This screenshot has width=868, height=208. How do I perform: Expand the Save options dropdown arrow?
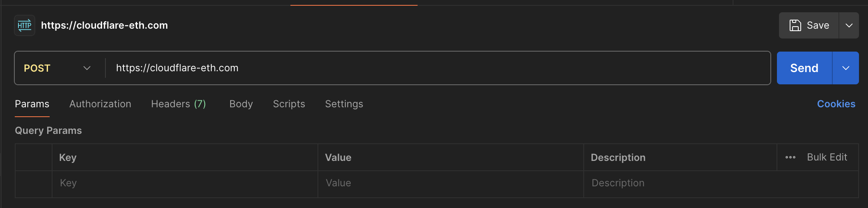pos(849,25)
